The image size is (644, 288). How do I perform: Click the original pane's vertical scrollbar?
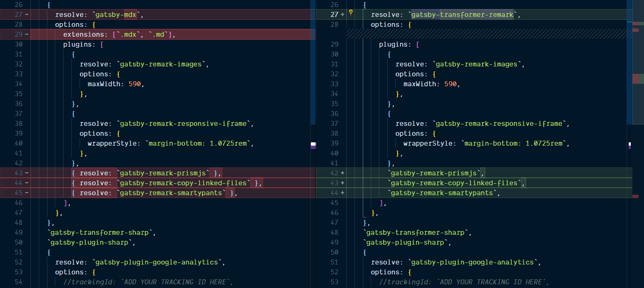pyautogui.click(x=313, y=62)
